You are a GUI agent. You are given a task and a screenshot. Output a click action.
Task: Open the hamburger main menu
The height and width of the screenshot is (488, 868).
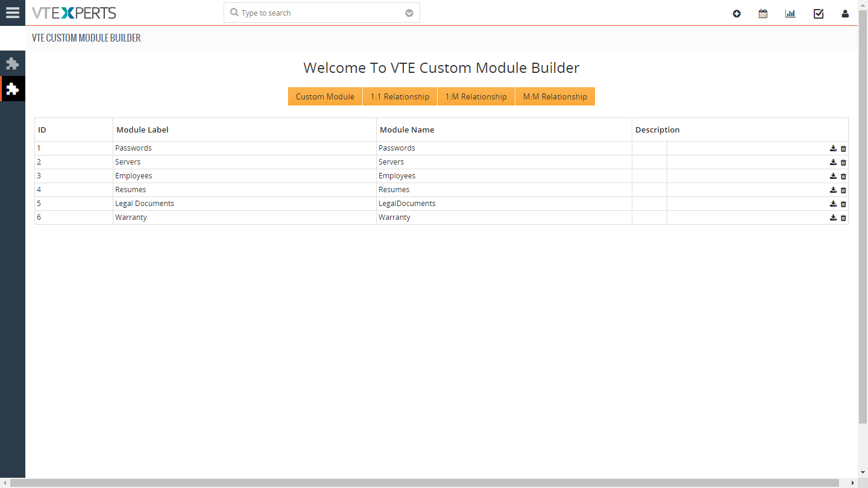click(x=12, y=13)
